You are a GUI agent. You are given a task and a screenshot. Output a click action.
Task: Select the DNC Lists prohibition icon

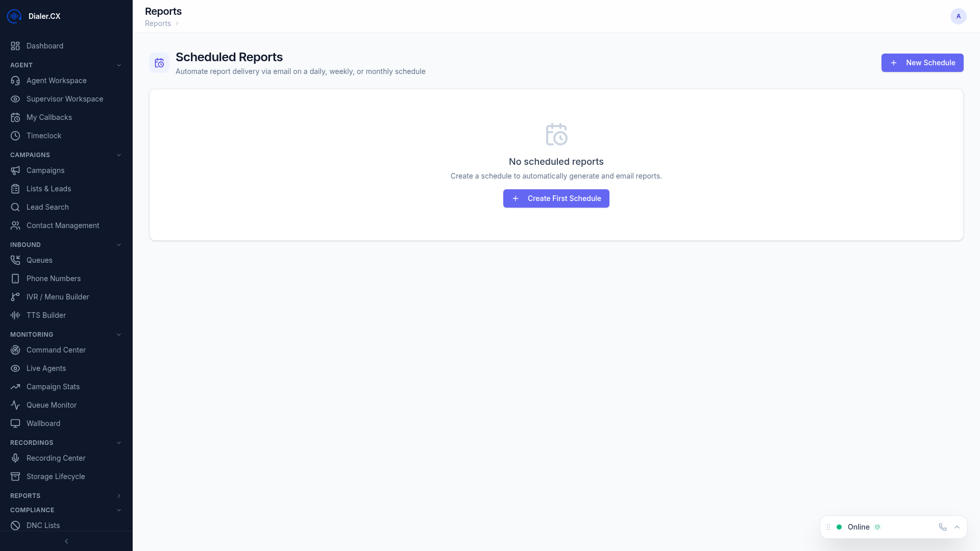[x=15, y=525]
